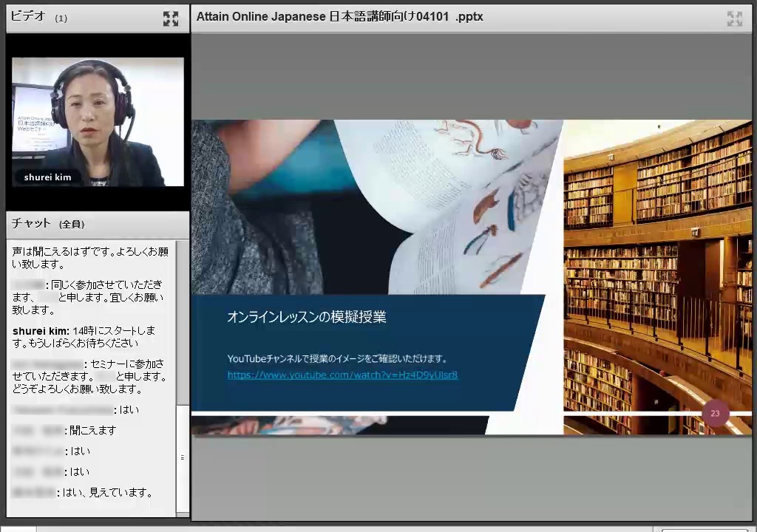Image resolution: width=757 pixels, height=532 pixels.
Task: Click the (1) video count indicator
Action: pyautogui.click(x=61, y=18)
